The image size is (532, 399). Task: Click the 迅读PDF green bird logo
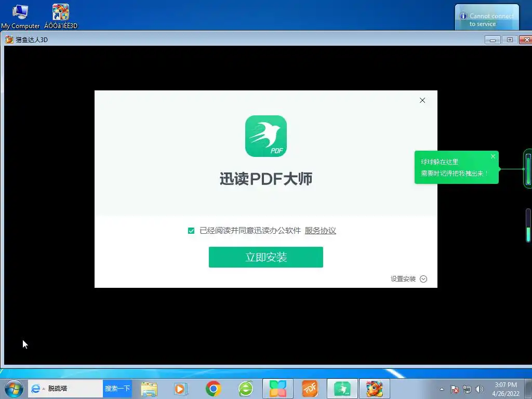coord(265,136)
